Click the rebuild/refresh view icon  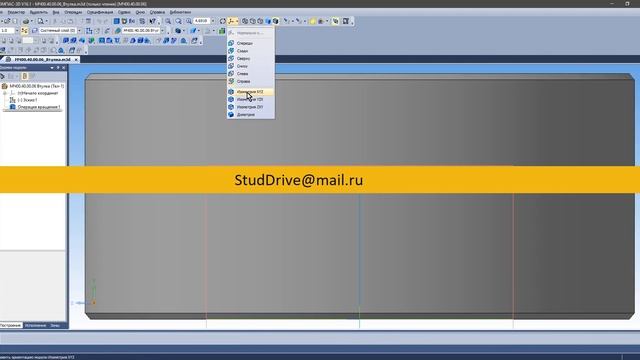223,21
